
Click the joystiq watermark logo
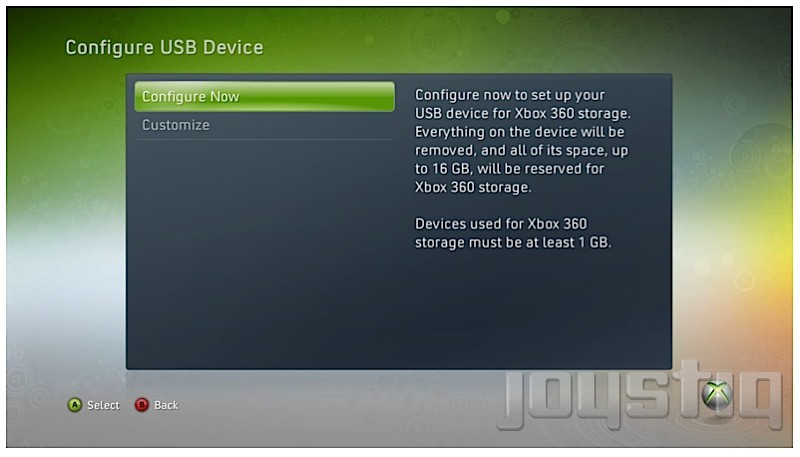(x=640, y=395)
